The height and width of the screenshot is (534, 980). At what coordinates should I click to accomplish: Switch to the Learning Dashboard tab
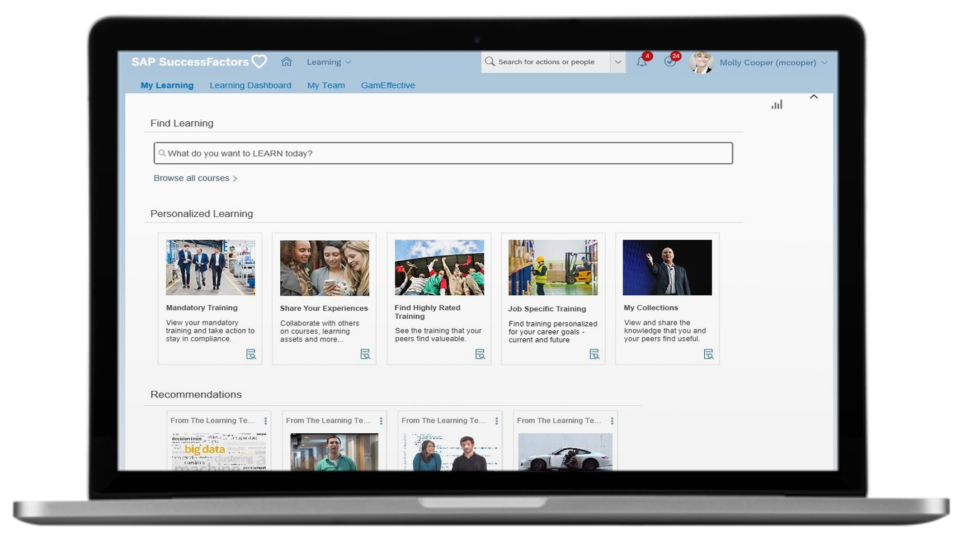pos(250,86)
